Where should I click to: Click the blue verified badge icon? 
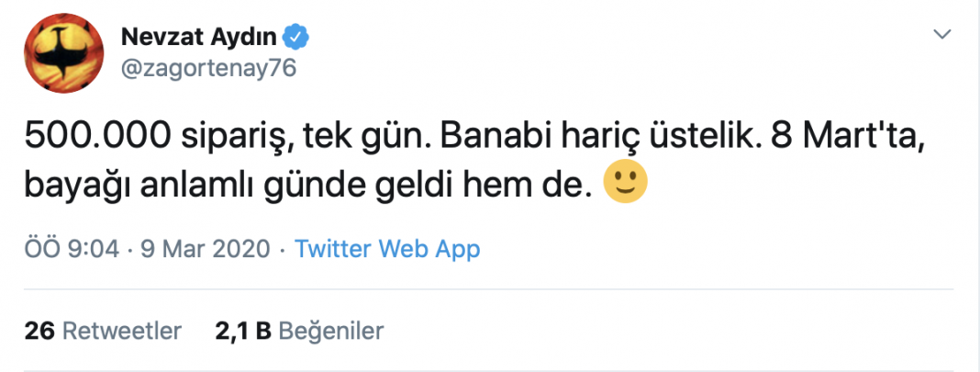(295, 39)
